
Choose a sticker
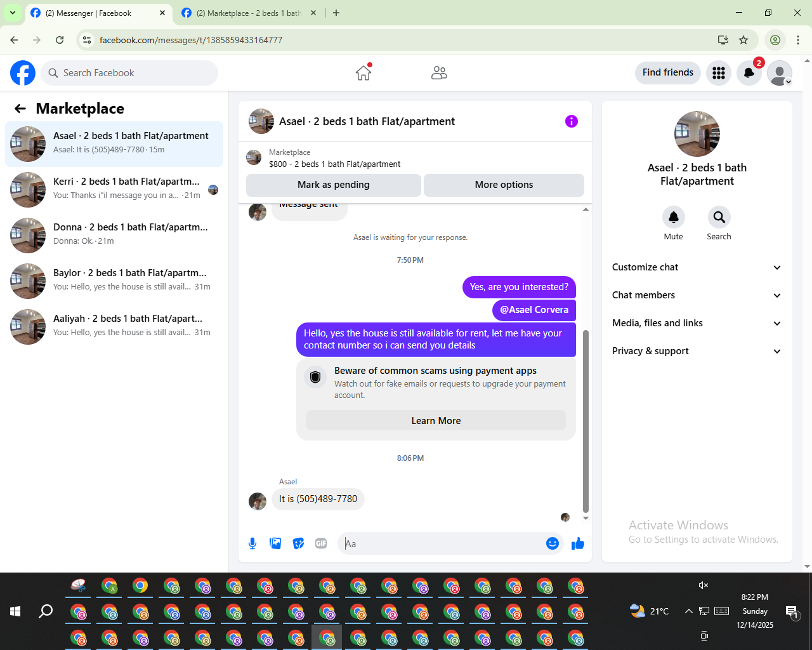pos(298,543)
